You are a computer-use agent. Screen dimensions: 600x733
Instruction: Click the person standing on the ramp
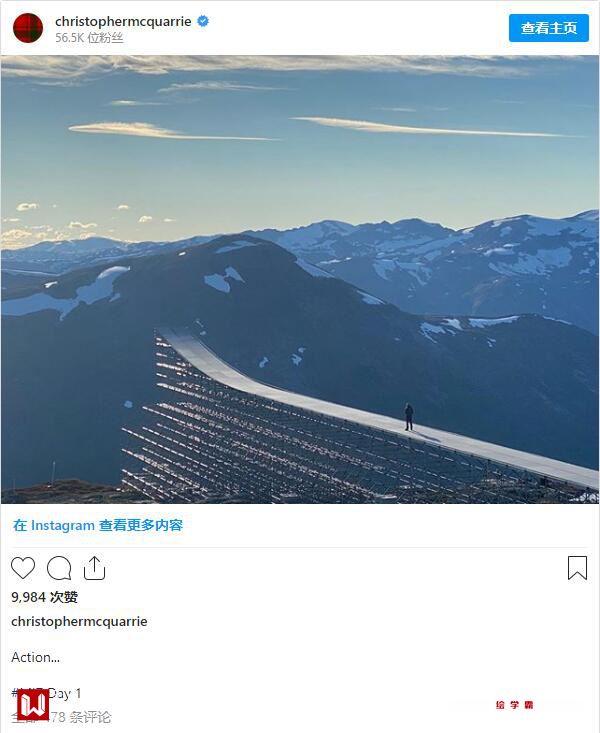click(409, 417)
